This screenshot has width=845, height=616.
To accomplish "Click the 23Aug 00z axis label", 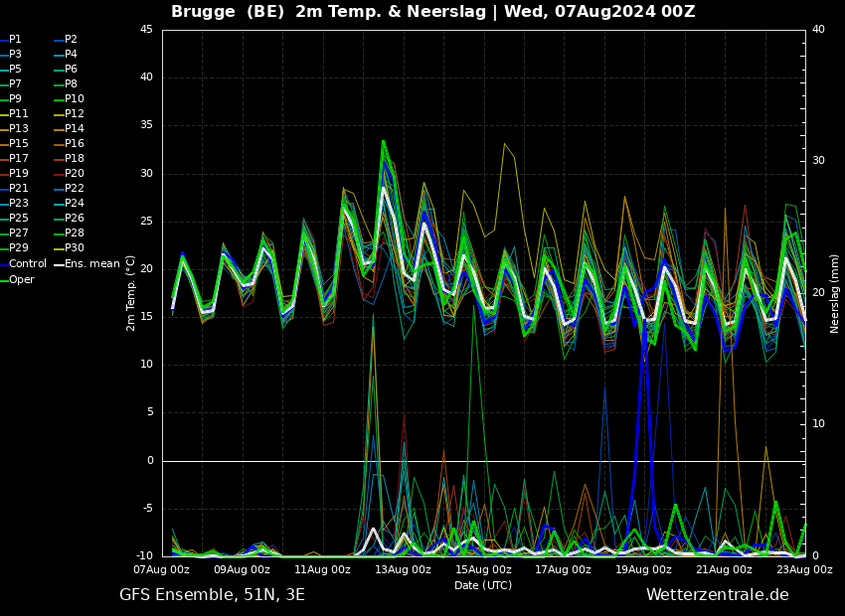I will pyautogui.click(x=804, y=569).
